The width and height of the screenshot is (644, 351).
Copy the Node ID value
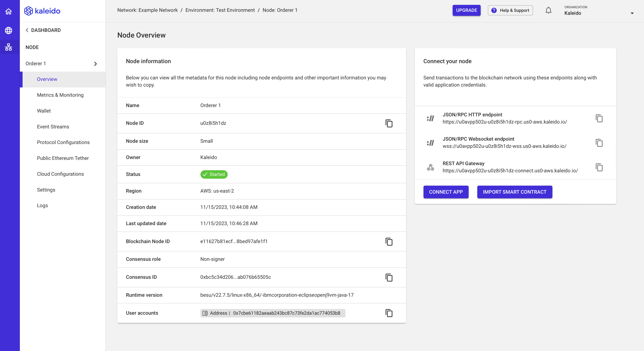click(x=389, y=123)
